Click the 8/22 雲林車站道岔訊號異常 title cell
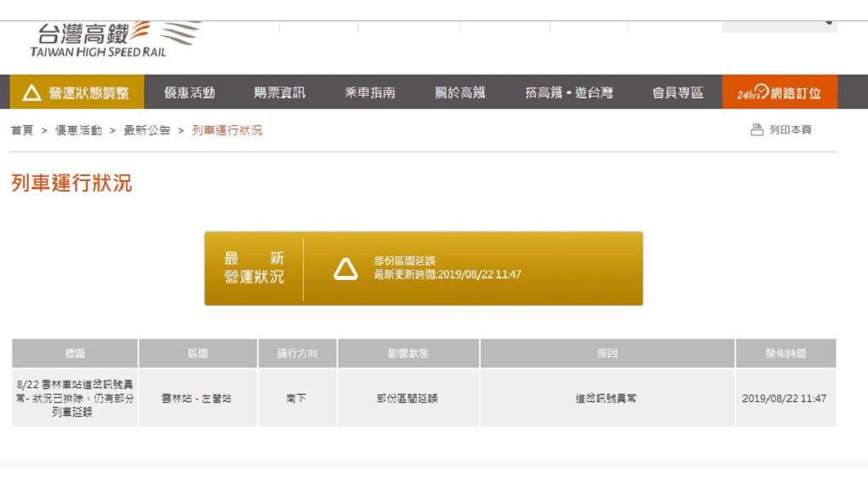868x488 pixels. pyautogui.click(x=75, y=399)
